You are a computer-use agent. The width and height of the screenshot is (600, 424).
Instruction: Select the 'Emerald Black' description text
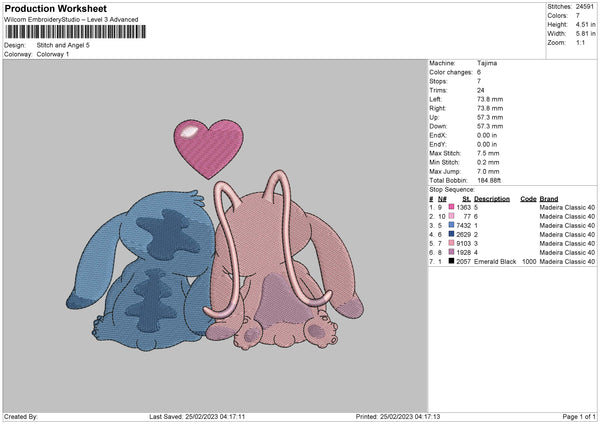click(495, 261)
